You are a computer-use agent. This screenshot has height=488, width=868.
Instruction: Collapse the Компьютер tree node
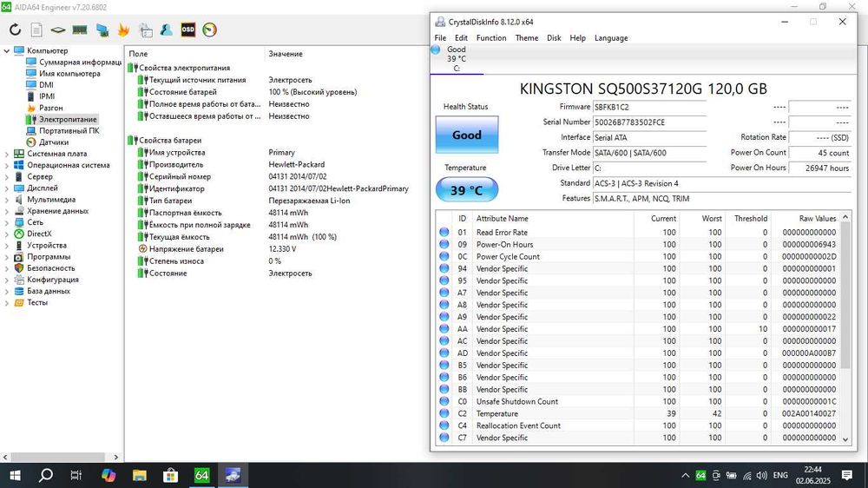[7, 50]
